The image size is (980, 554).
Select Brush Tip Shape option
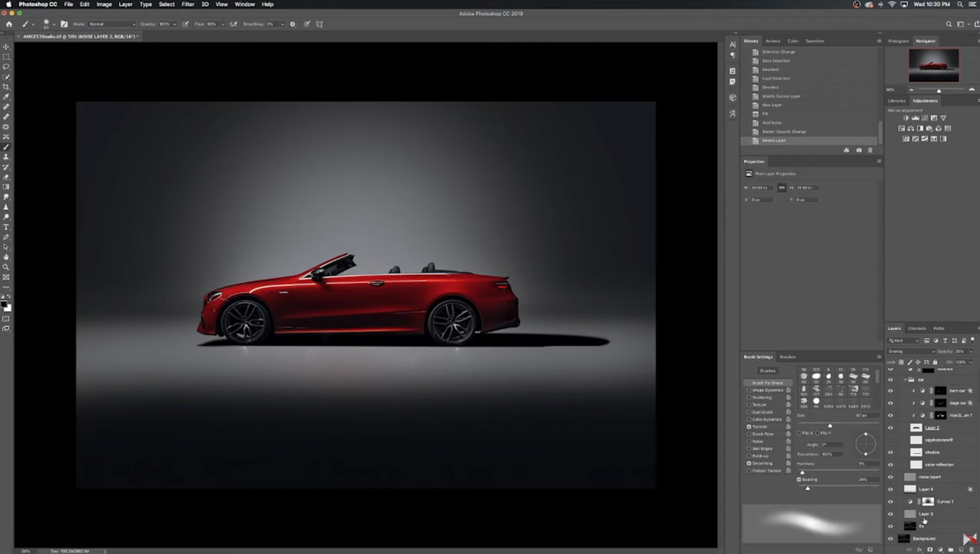click(767, 383)
